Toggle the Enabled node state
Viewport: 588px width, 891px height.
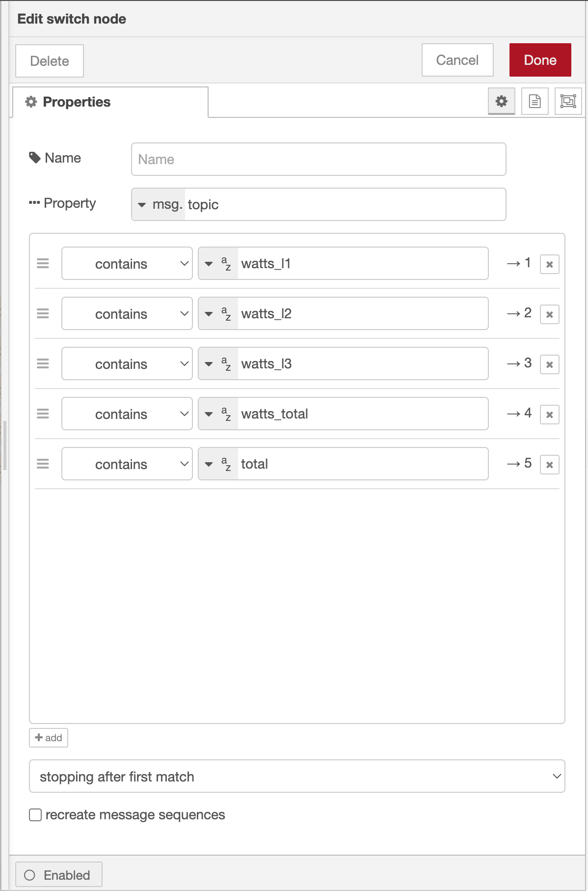59,875
